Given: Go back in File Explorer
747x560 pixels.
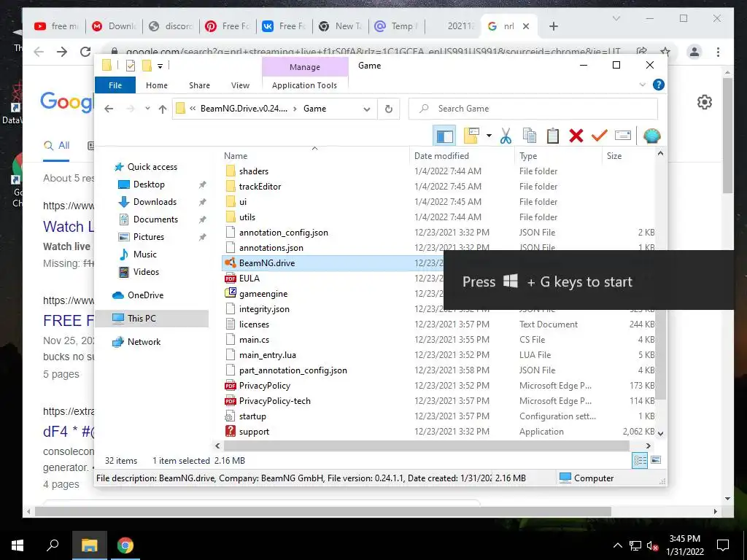Looking at the screenshot, I should pyautogui.click(x=109, y=109).
